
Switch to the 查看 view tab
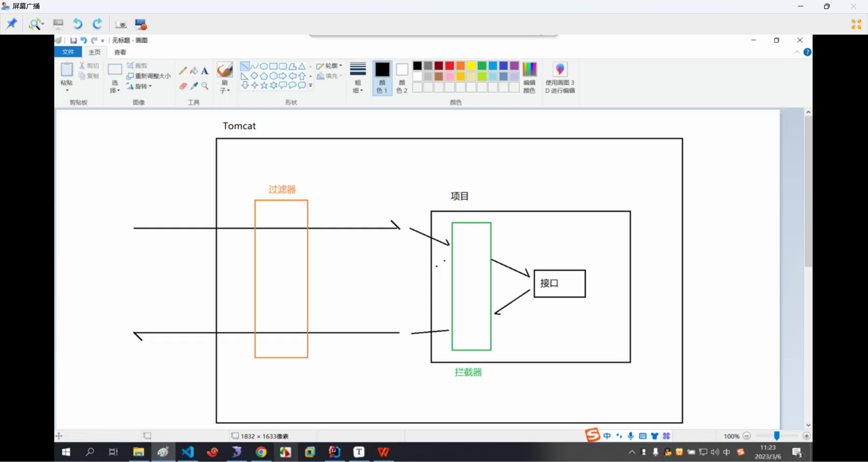click(x=120, y=52)
